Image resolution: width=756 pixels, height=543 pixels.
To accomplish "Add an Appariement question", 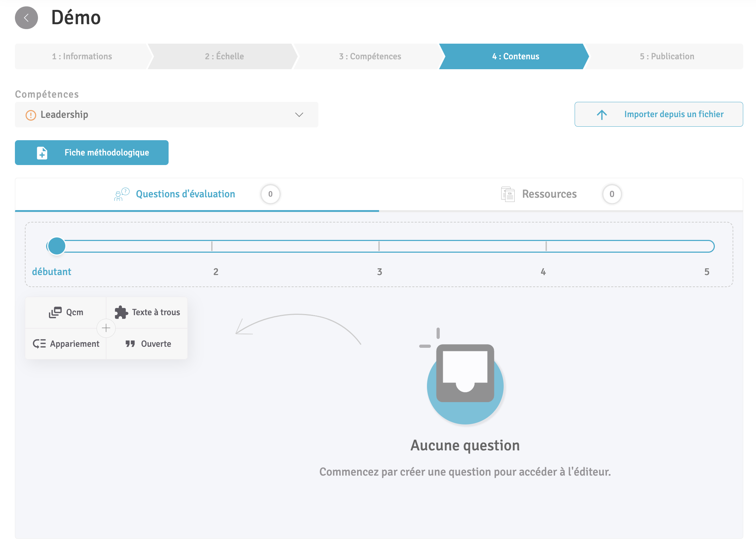I will 66,344.
